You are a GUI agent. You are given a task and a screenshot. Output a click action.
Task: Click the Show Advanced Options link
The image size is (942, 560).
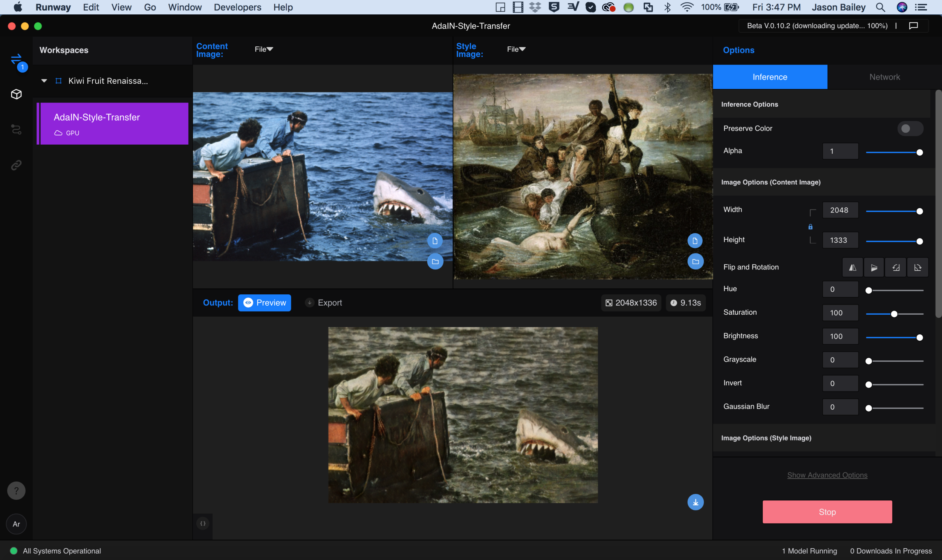point(827,475)
